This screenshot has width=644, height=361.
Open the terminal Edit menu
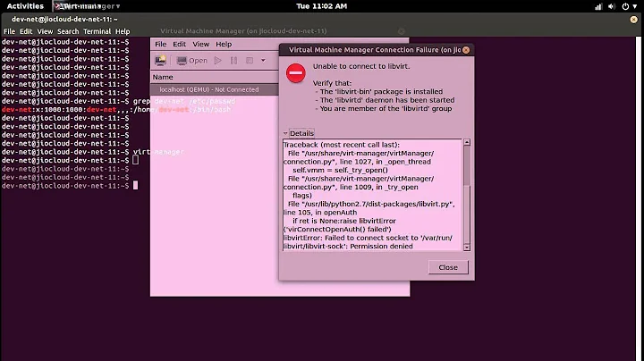pos(26,31)
